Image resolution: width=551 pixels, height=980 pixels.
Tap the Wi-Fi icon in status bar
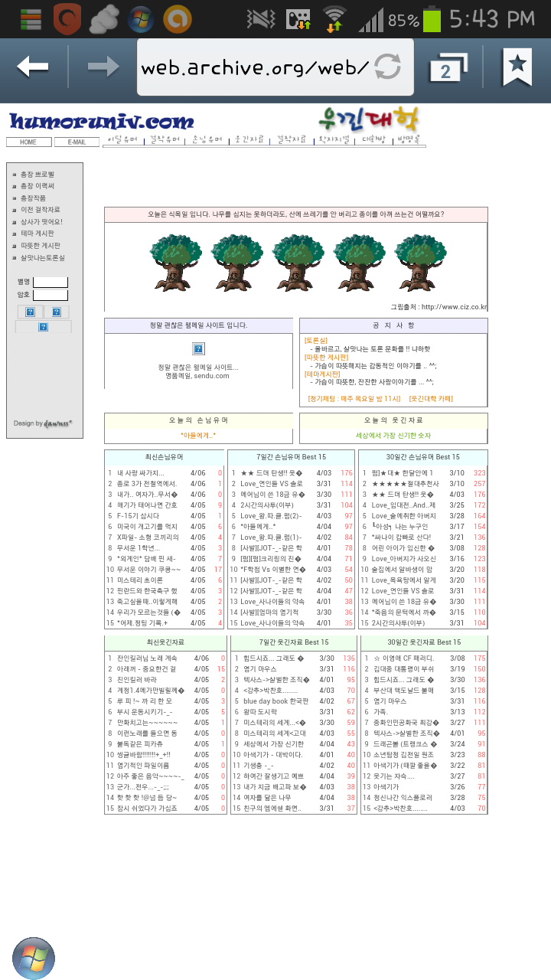coord(334,19)
